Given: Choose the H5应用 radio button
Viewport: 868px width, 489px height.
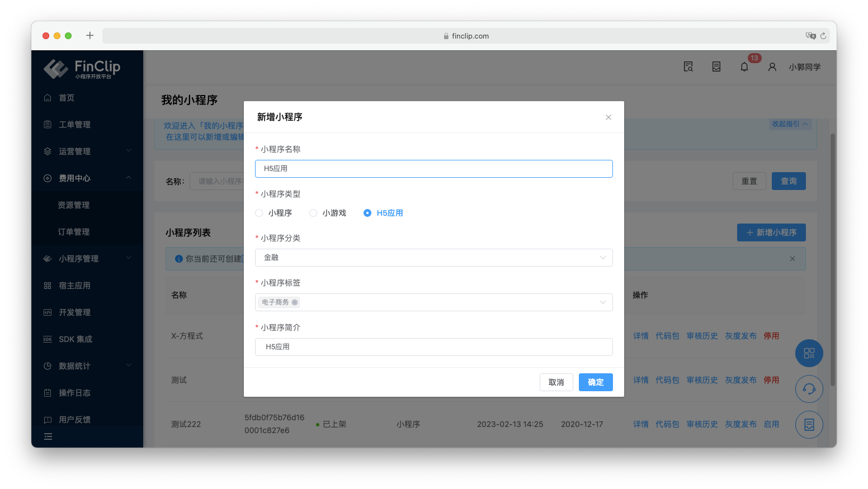Looking at the screenshot, I should coord(367,213).
